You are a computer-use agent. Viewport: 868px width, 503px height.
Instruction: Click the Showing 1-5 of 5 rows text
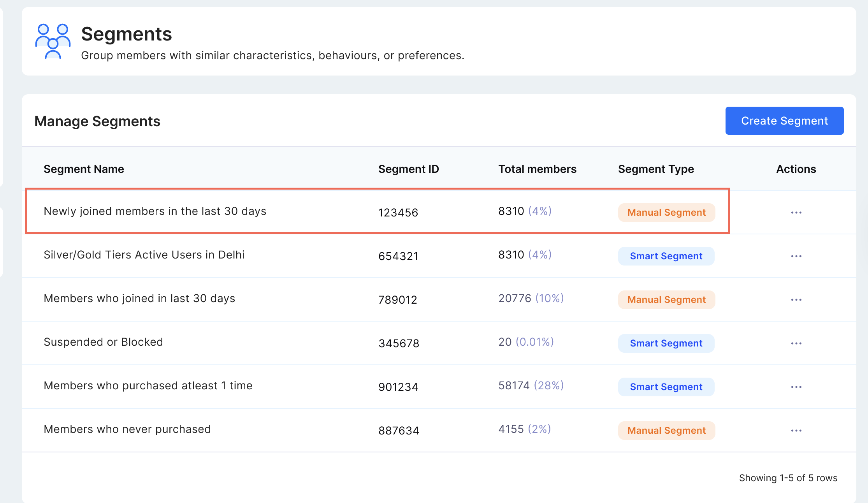pyautogui.click(x=788, y=478)
